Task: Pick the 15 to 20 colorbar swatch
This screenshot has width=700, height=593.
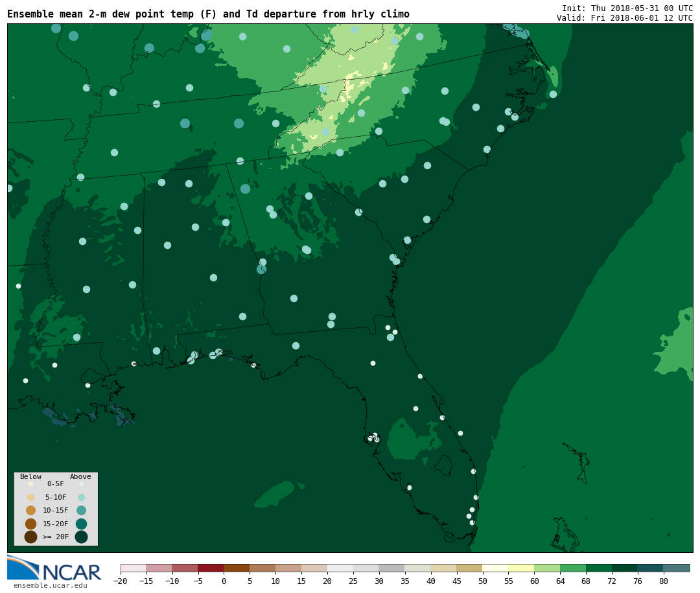Action: [x=315, y=568]
